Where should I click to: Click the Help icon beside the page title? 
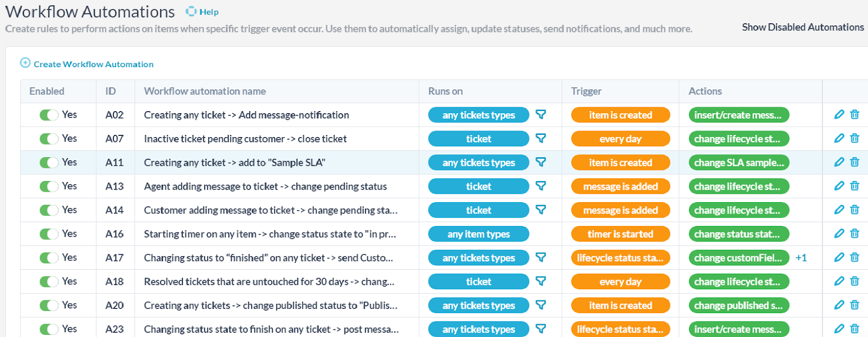tap(191, 11)
